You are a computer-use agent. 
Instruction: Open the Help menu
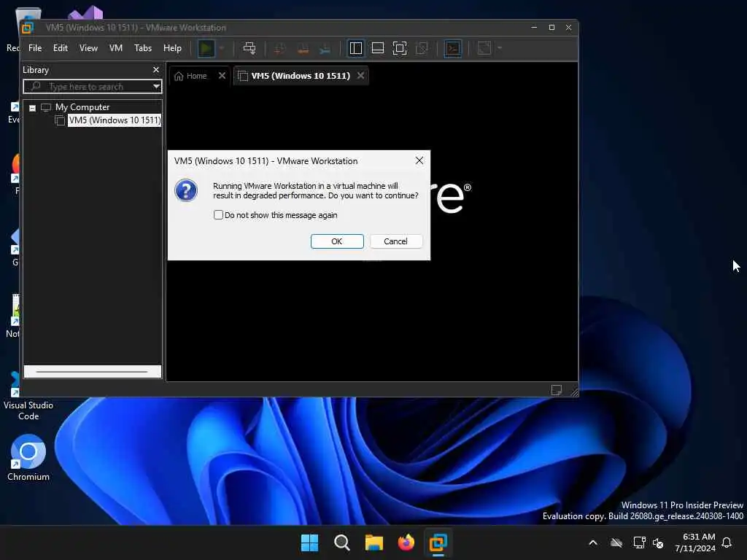[x=172, y=48]
